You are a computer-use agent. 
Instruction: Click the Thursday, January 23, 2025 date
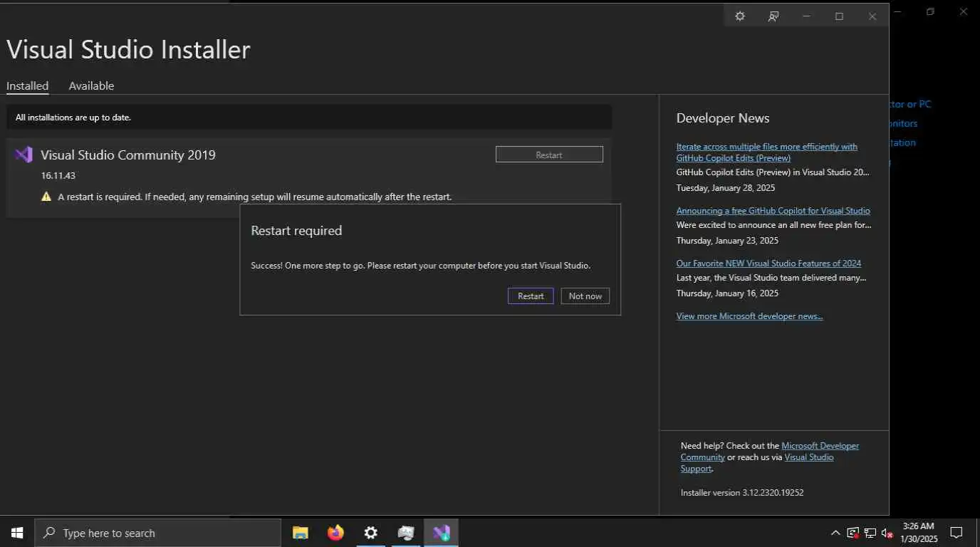click(727, 241)
